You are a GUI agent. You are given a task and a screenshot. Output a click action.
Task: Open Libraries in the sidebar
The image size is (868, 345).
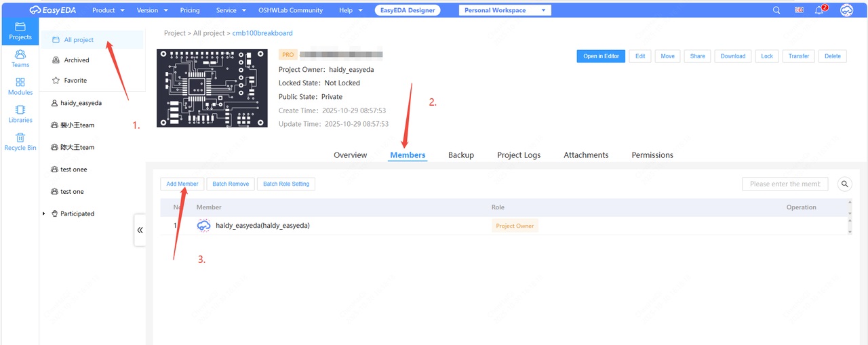point(20,114)
